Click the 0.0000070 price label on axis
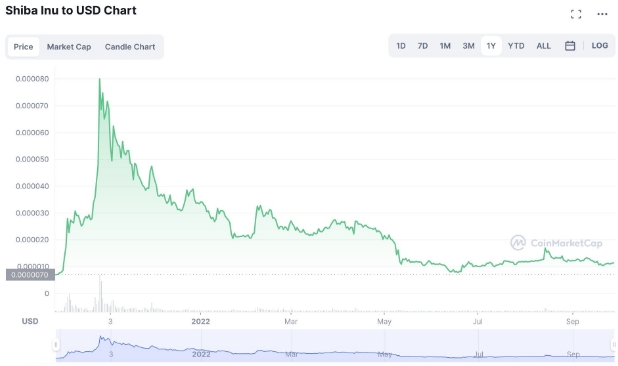 [x=30, y=275]
